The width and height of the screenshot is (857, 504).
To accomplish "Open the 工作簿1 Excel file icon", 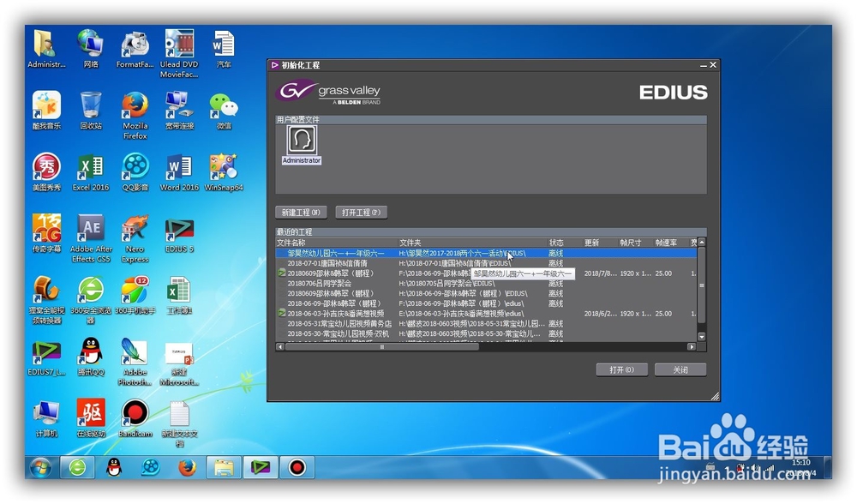I will tap(179, 295).
